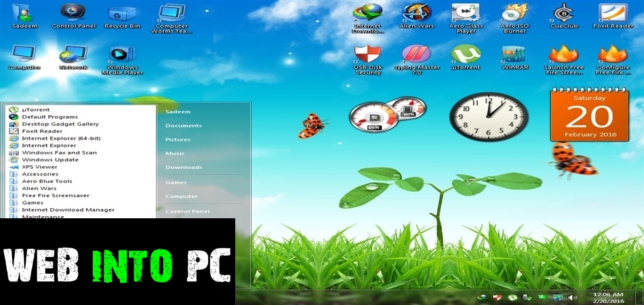
Task: Open XPS Viewer from Start menu
Action: 81,167
